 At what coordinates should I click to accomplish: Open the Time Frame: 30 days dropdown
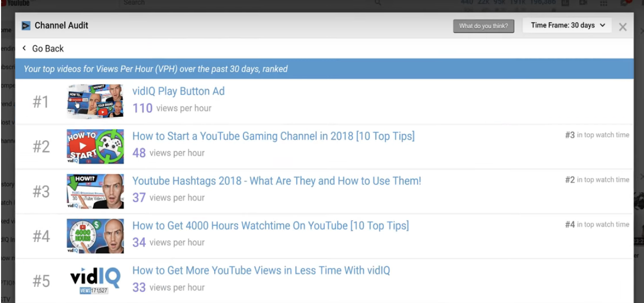pyautogui.click(x=567, y=25)
